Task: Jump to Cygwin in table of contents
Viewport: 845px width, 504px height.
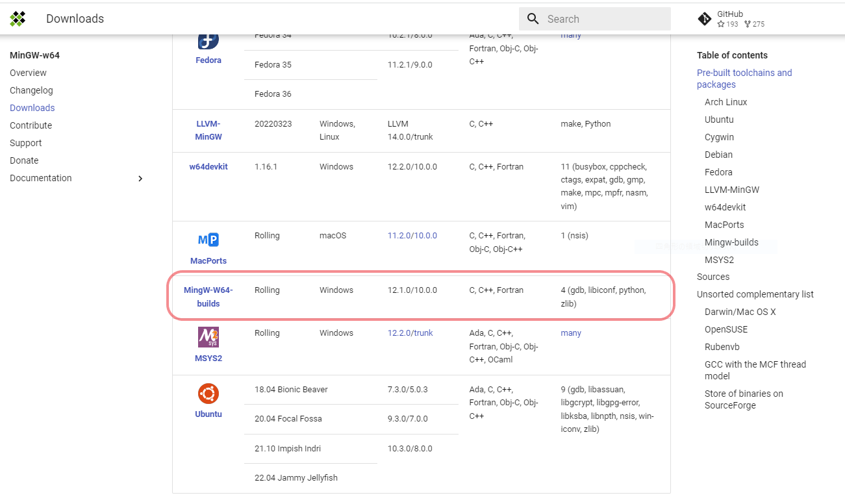Action: [x=720, y=137]
